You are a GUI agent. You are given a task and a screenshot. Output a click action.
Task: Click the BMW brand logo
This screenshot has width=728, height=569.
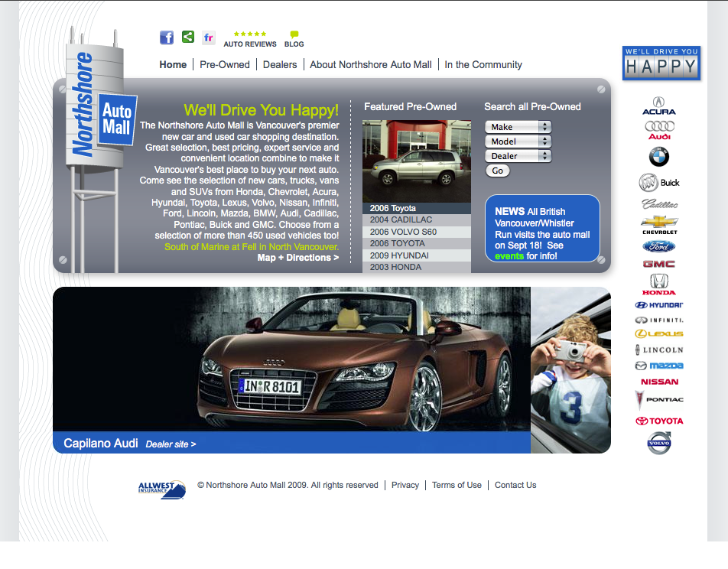pos(659,157)
